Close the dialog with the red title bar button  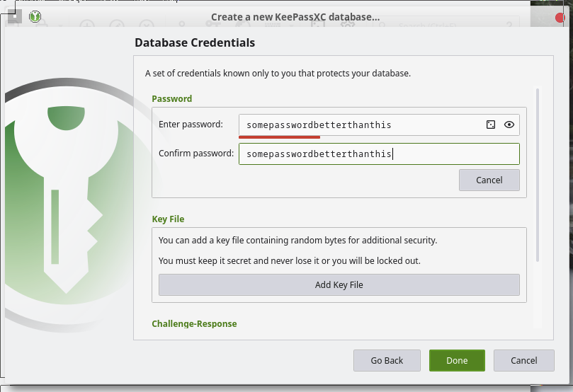[560, 18]
